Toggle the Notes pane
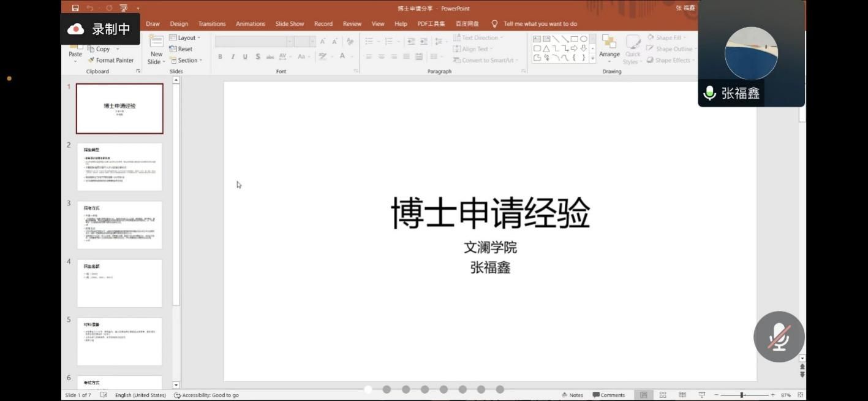 click(572, 395)
